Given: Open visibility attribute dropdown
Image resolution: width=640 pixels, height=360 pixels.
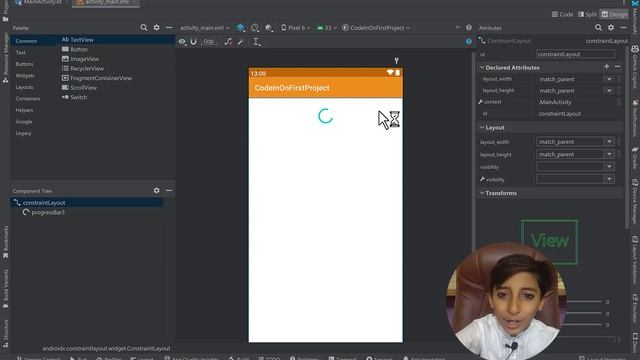Looking at the screenshot, I should pyautogui.click(x=609, y=167).
